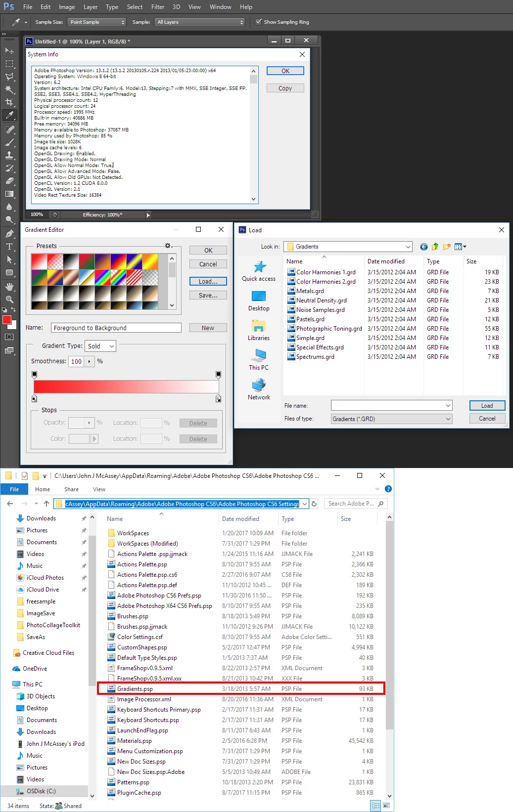Select the Brush tool
Image resolution: width=513 pixels, height=812 pixels.
pos(9,142)
